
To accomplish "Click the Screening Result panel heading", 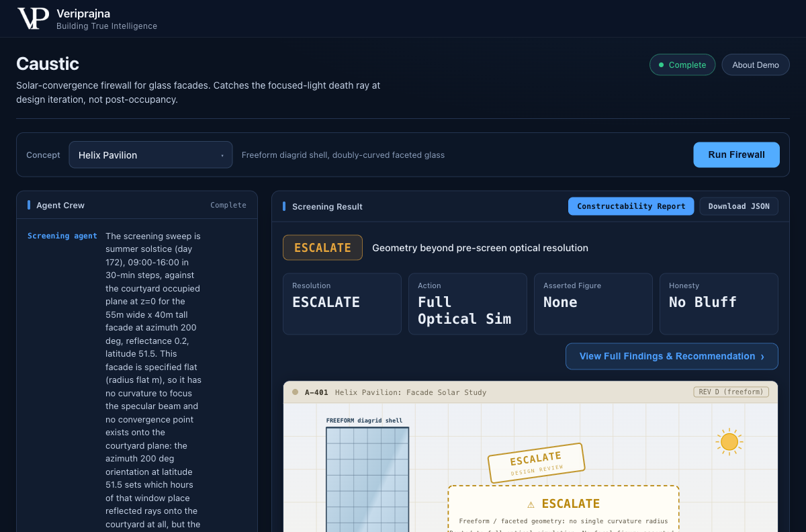I will tap(327, 206).
